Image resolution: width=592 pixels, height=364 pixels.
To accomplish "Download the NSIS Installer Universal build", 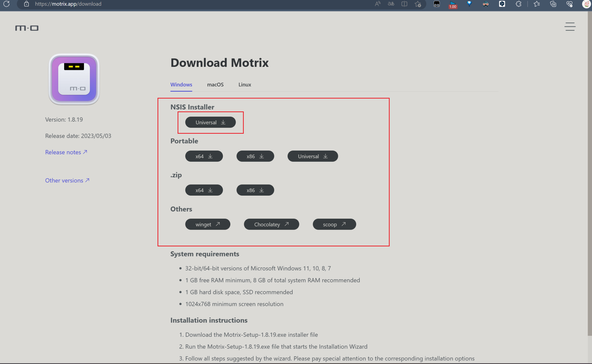I will coord(210,122).
